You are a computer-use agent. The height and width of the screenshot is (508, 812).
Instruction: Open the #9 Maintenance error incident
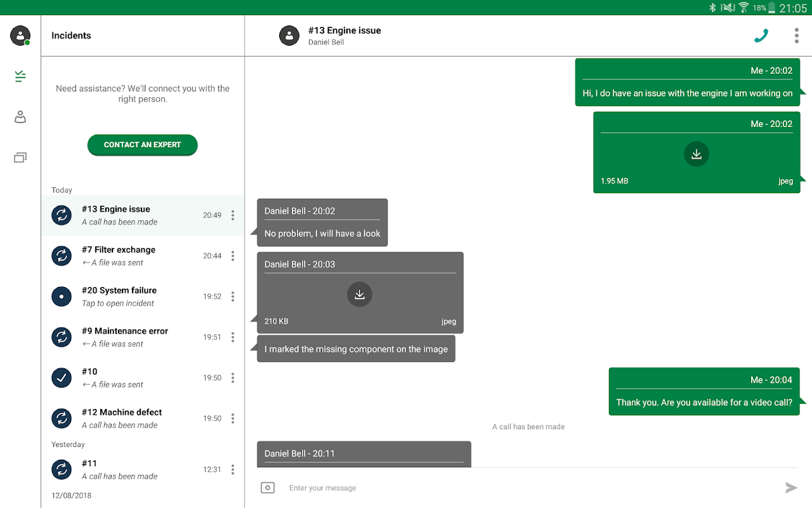[143, 337]
